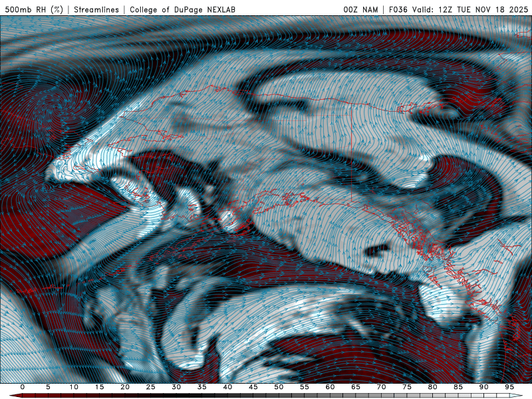Select the "95" color bar label
This screenshot has width=532, height=399.
[509, 387]
